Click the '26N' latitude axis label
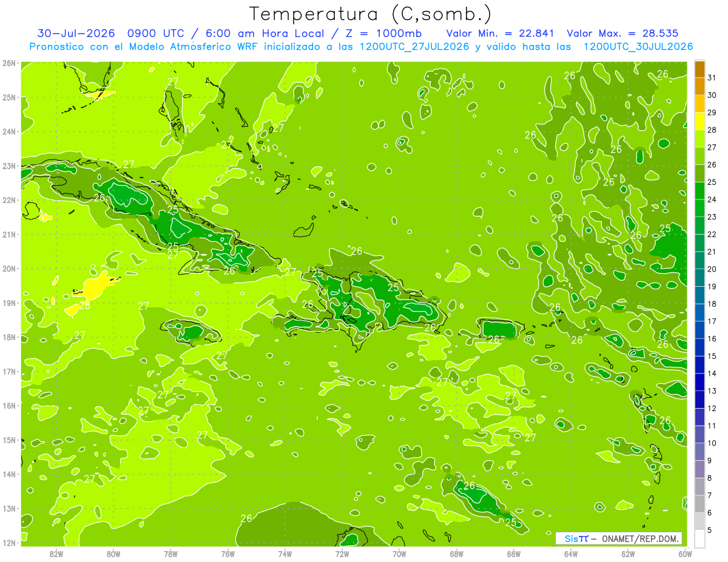 8,63
